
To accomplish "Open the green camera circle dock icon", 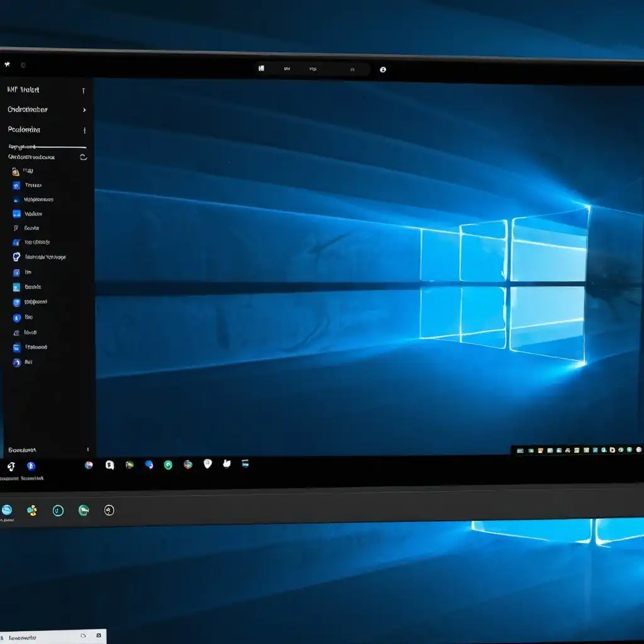I will pos(84,510).
